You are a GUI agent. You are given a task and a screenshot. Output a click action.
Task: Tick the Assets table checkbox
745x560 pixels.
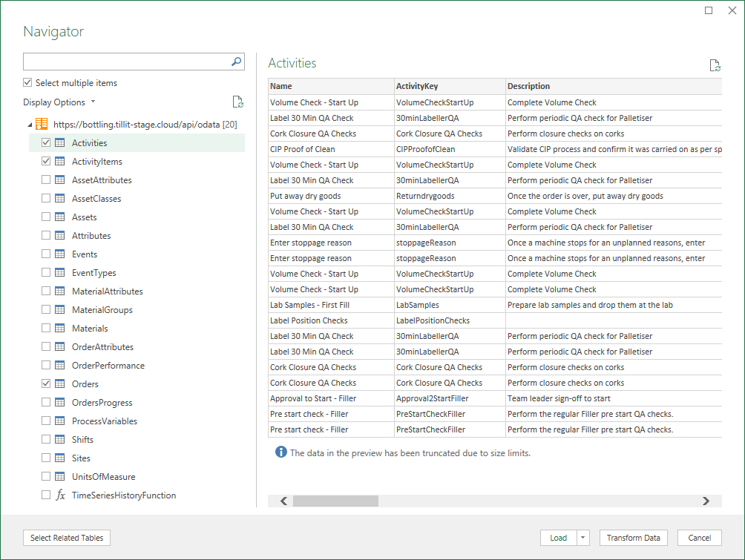(47, 217)
